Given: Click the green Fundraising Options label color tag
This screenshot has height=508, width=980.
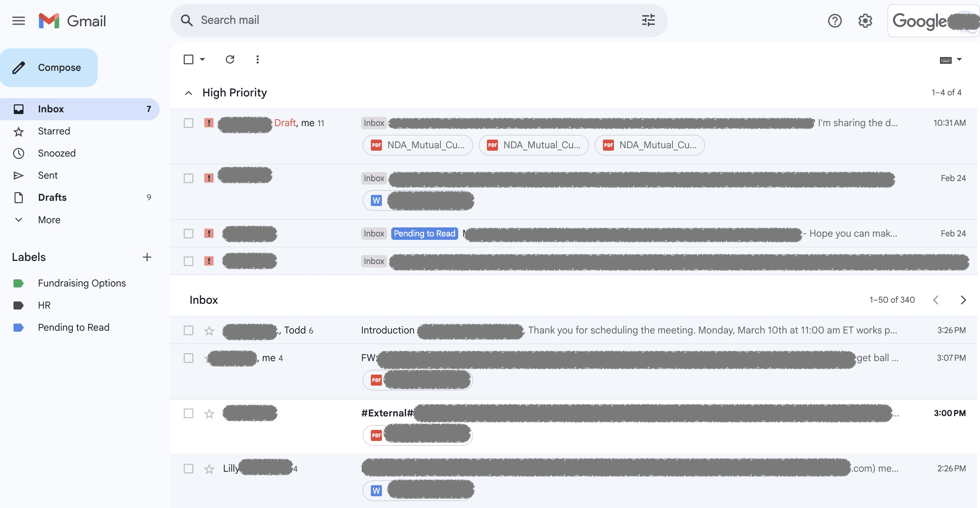Looking at the screenshot, I should tap(18, 283).
